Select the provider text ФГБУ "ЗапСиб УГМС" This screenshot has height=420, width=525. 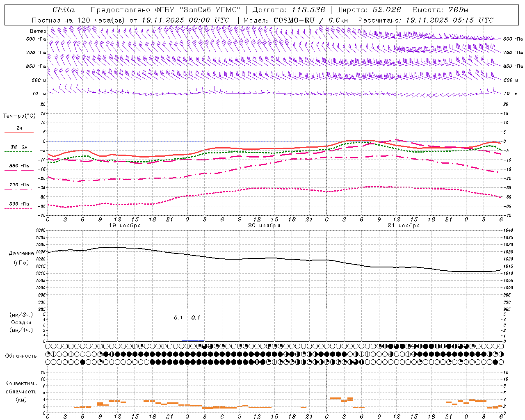point(198,10)
